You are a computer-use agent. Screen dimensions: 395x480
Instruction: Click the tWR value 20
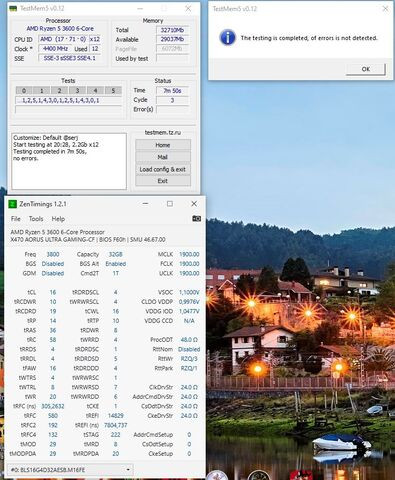(x=53, y=397)
